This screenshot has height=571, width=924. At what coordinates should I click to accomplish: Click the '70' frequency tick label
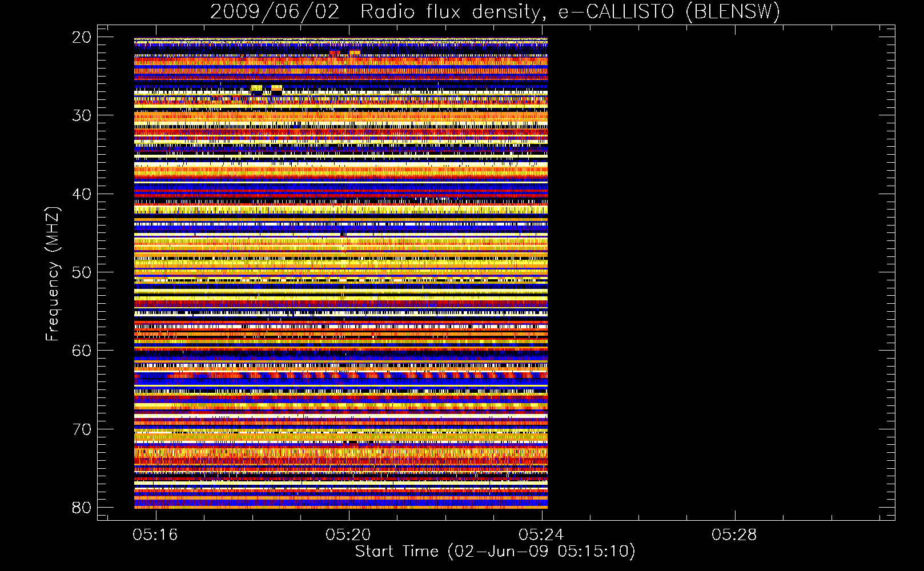82,429
